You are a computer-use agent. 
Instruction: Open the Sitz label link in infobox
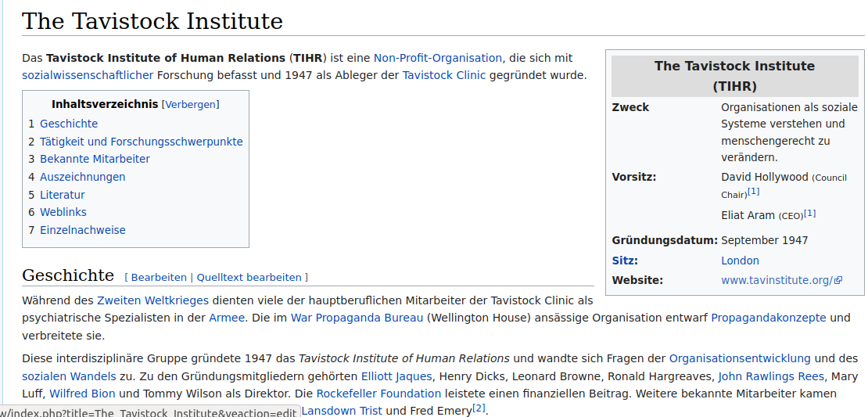click(x=624, y=261)
